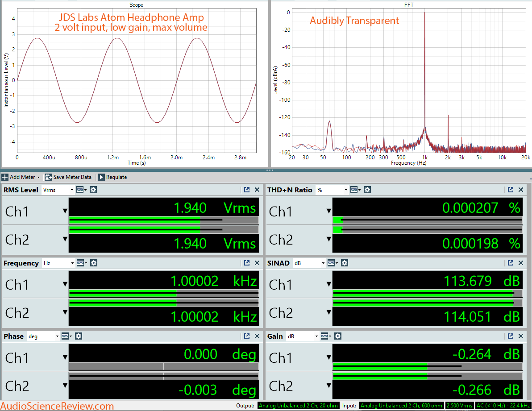Select Ch1 THD+N reading '0.000207 %'
532x411 pixels.
(x=482, y=208)
